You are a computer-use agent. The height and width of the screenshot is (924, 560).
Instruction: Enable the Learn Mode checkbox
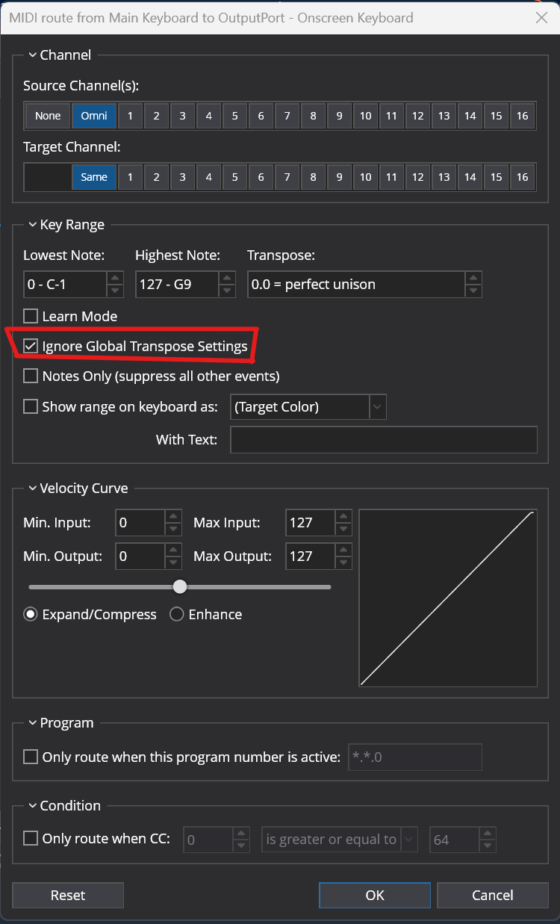[x=31, y=317]
